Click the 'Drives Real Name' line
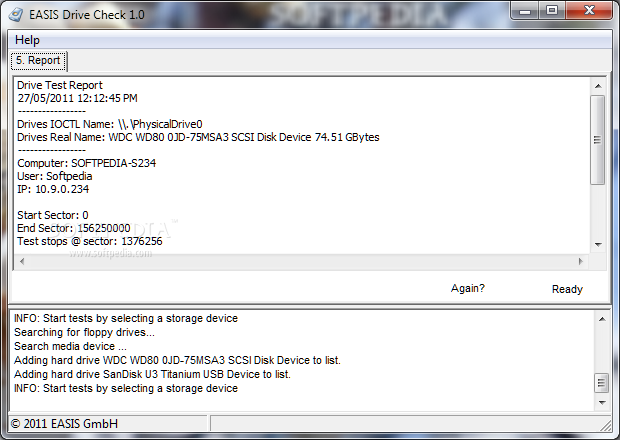 198,137
